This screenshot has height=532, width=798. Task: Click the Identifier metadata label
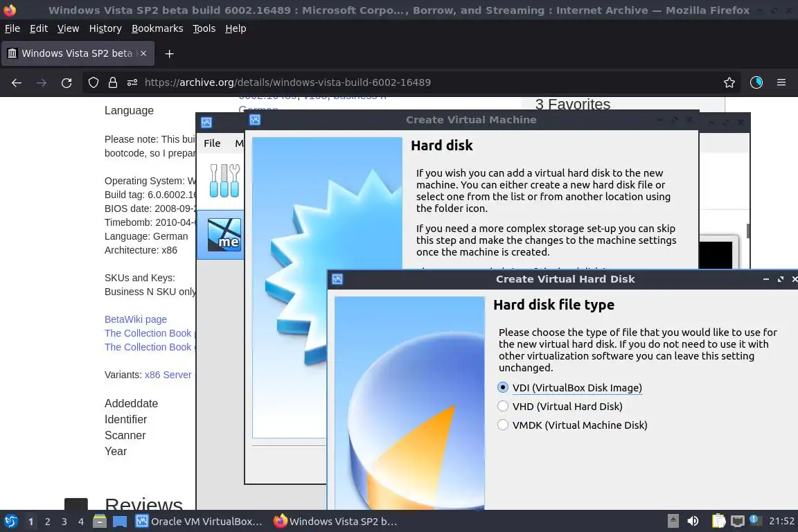point(125,420)
